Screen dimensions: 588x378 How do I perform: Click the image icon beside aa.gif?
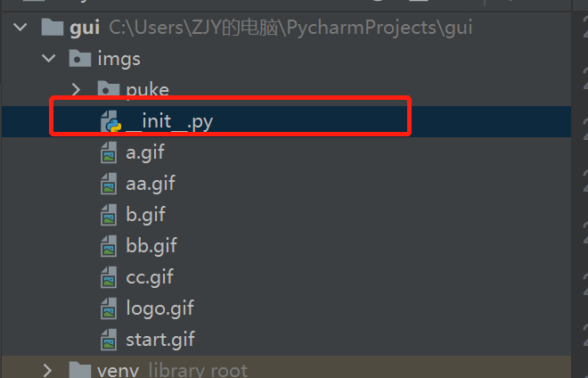pyautogui.click(x=109, y=184)
